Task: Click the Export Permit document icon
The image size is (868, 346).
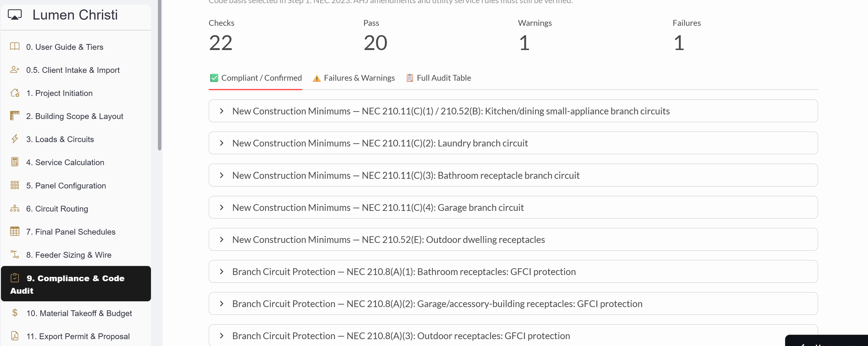Action: 15,336
